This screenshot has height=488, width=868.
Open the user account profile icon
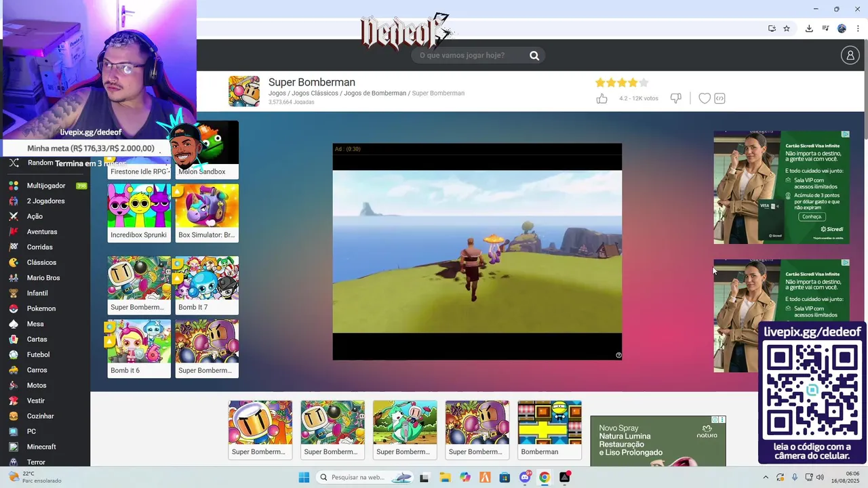850,55
